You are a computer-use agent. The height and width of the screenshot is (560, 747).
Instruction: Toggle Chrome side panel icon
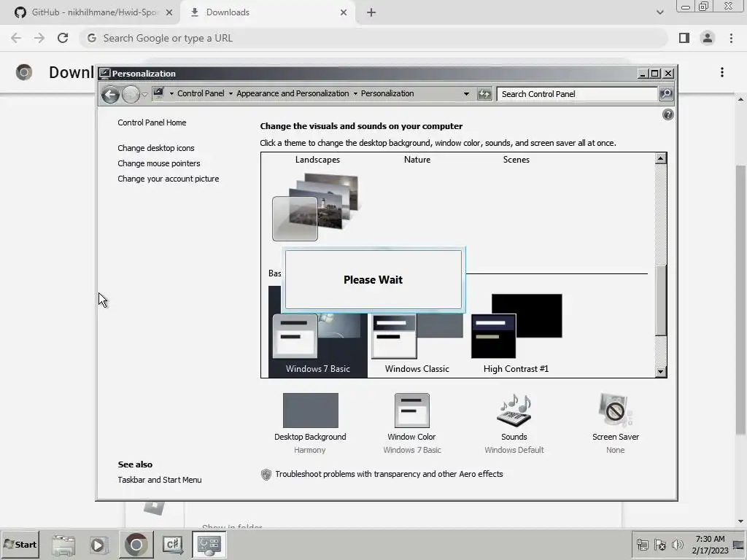point(684,38)
